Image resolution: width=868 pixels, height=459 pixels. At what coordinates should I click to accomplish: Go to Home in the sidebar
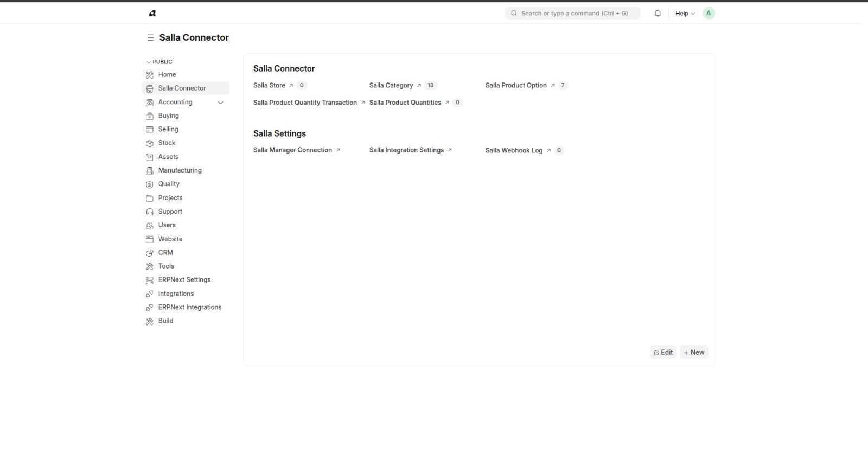(x=167, y=75)
